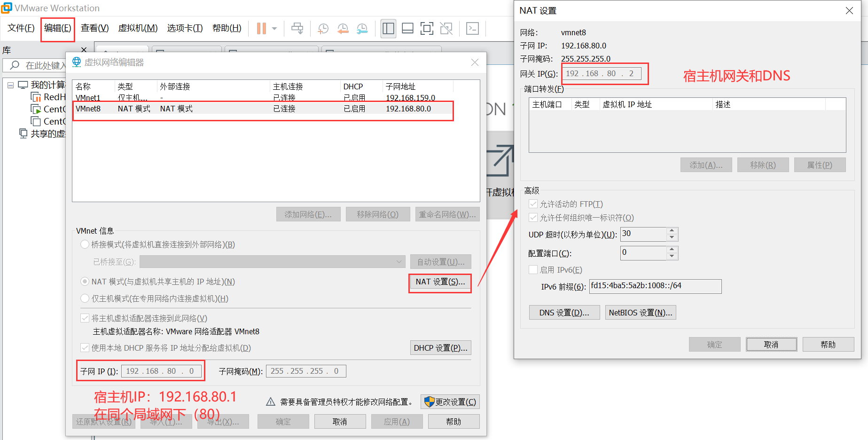Select 桥接模式 radio button
The width and height of the screenshot is (868, 440).
85,244
